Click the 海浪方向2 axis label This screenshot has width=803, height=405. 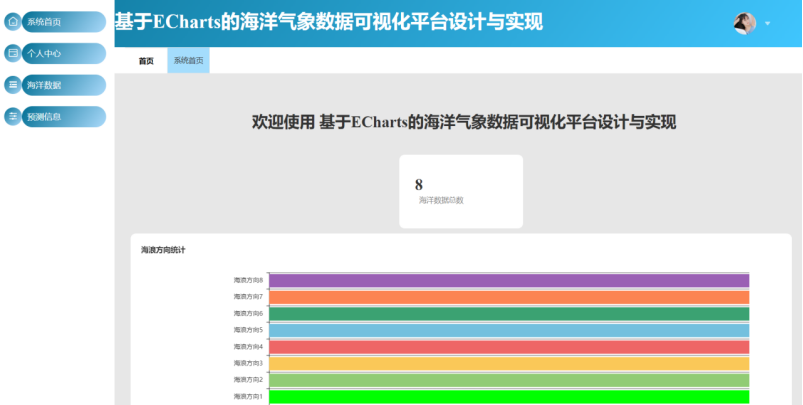pyautogui.click(x=248, y=379)
